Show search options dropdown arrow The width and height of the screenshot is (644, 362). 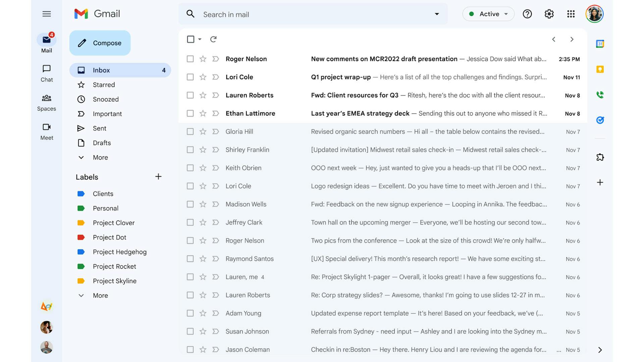[x=437, y=14]
